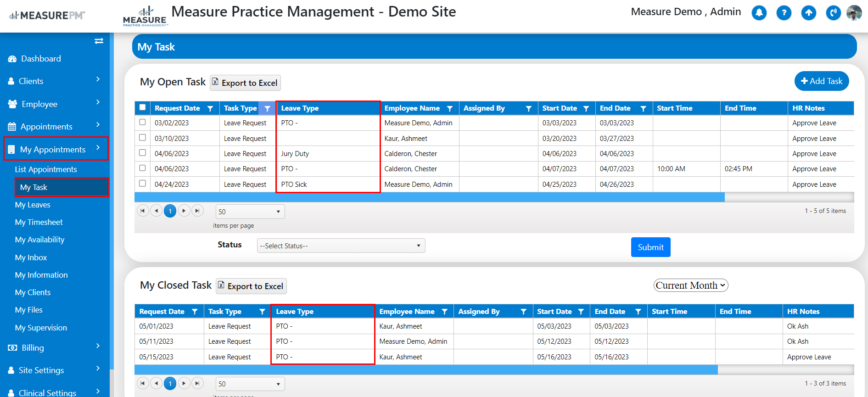This screenshot has width=868, height=397.
Task: Sort Open Task by Start Time header
Action: point(674,108)
